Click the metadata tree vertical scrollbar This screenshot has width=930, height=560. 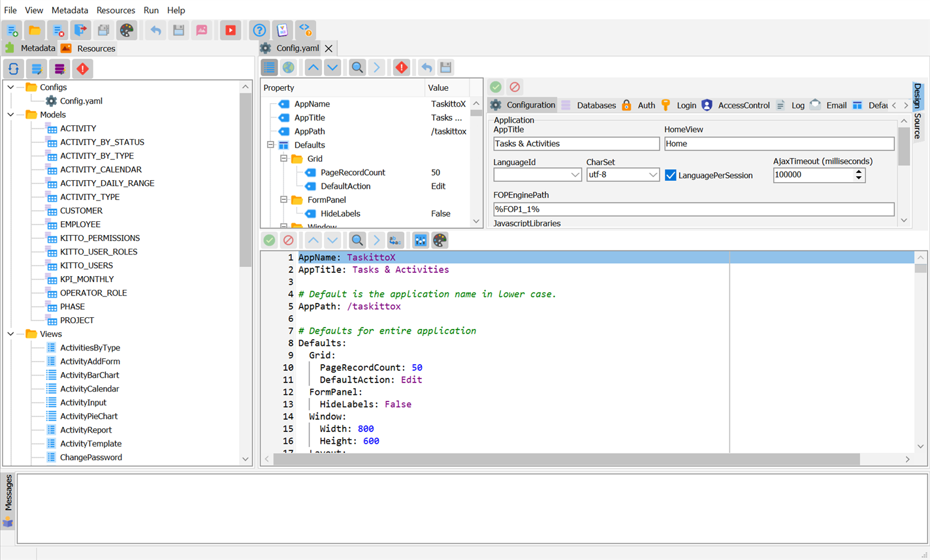click(246, 179)
